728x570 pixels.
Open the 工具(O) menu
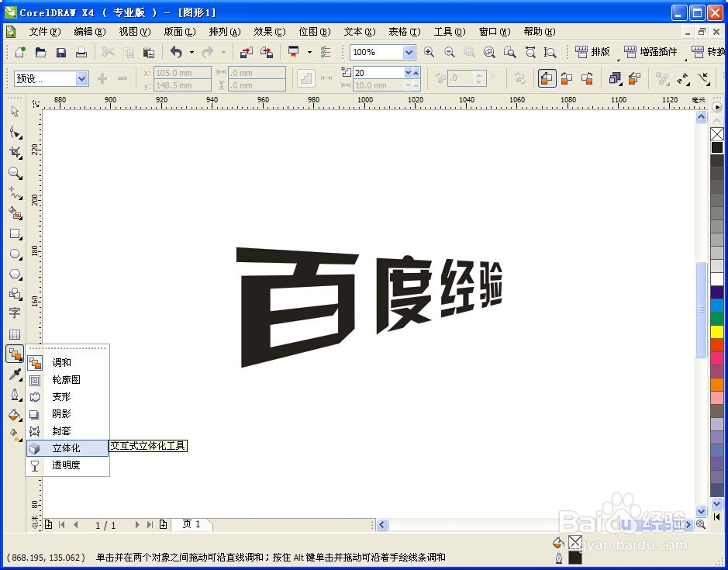tap(450, 32)
